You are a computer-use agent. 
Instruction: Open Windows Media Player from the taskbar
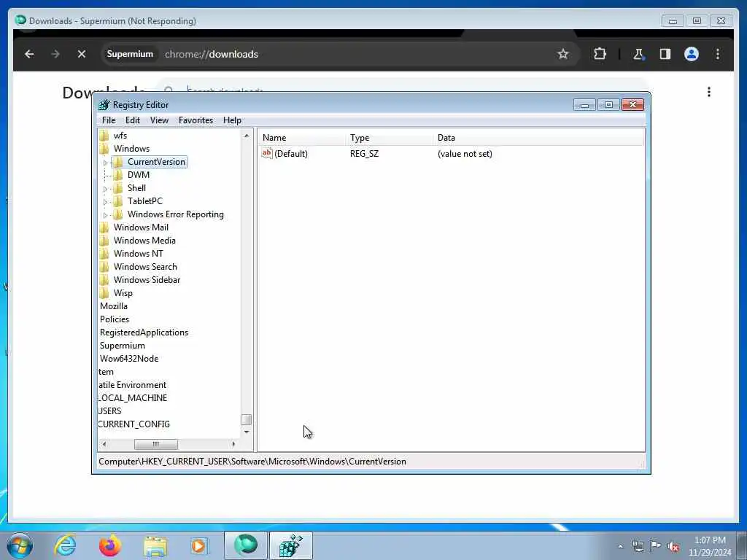pos(199,545)
